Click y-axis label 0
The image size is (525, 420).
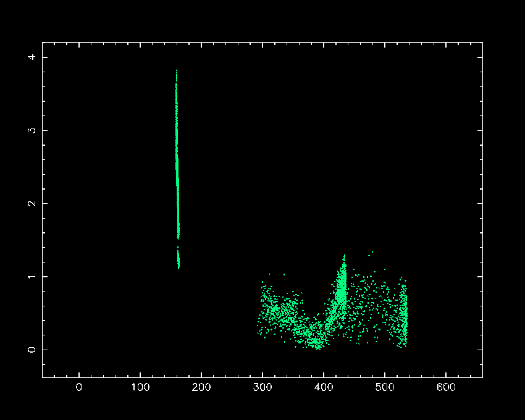31,350
